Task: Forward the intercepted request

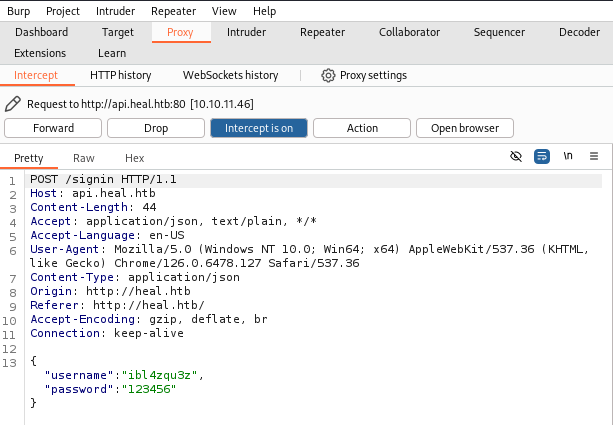Action: pos(53,128)
